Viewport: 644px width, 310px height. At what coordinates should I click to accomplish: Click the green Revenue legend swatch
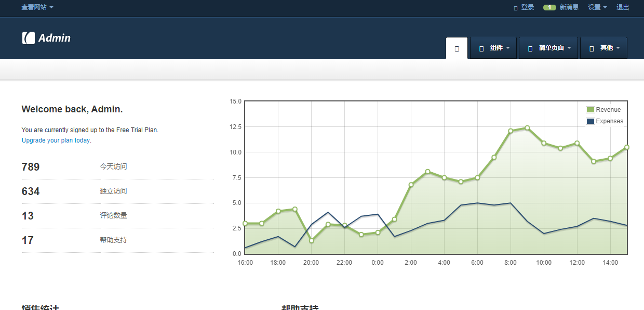point(590,110)
